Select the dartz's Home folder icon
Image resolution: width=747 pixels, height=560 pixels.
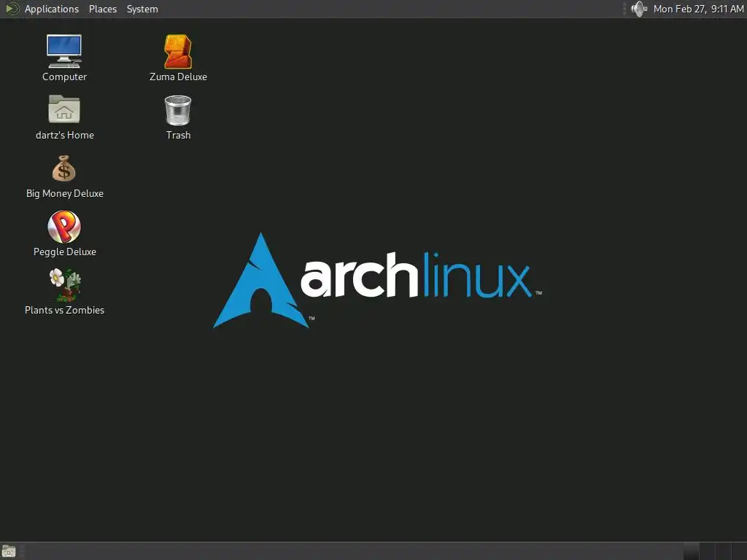[x=64, y=109]
